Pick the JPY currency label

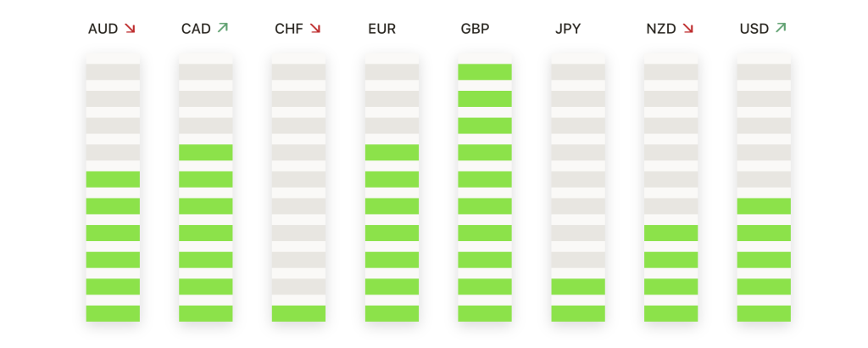[x=568, y=29]
